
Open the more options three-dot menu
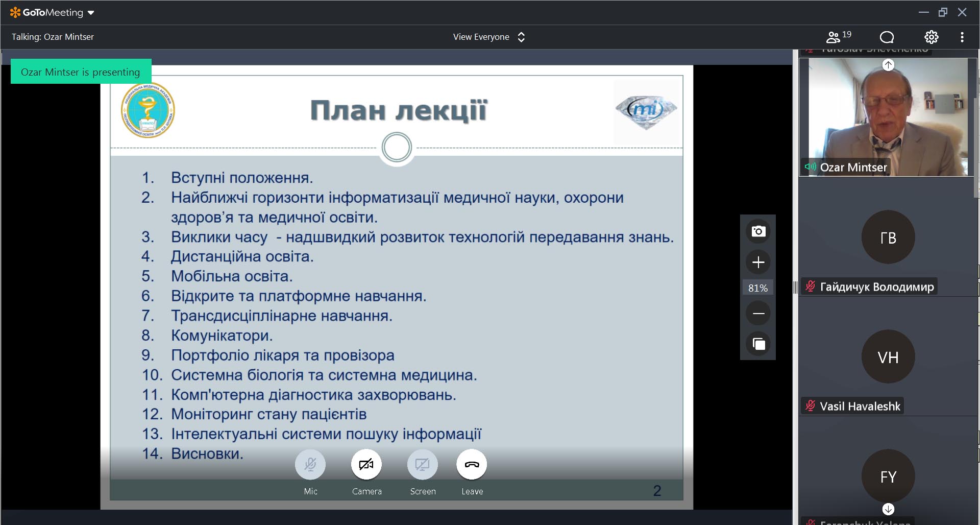pyautogui.click(x=962, y=37)
